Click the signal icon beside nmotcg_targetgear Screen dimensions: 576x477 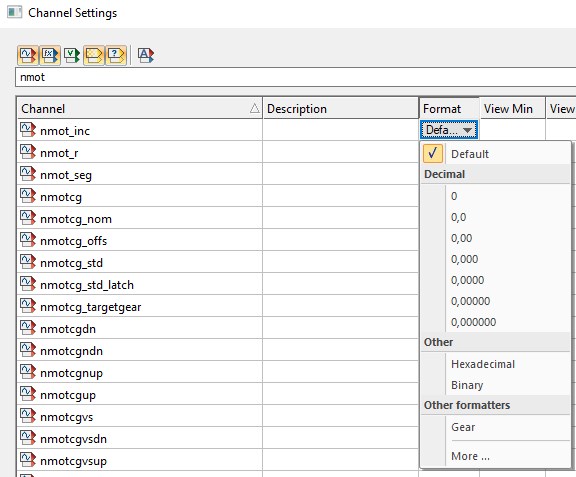click(x=28, y=306)
